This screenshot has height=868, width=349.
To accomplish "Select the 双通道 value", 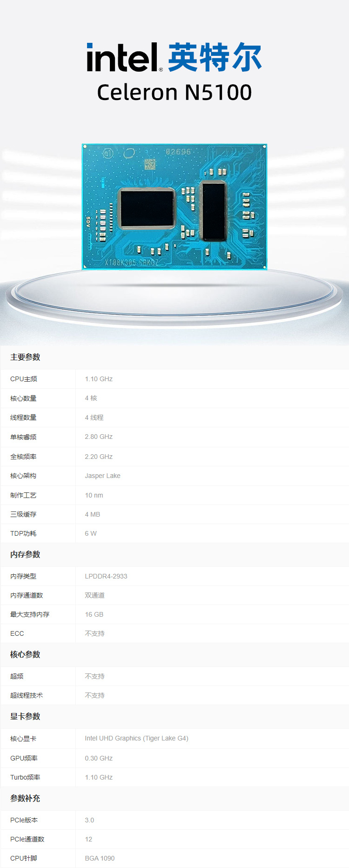I will click(x=95, y=595).
